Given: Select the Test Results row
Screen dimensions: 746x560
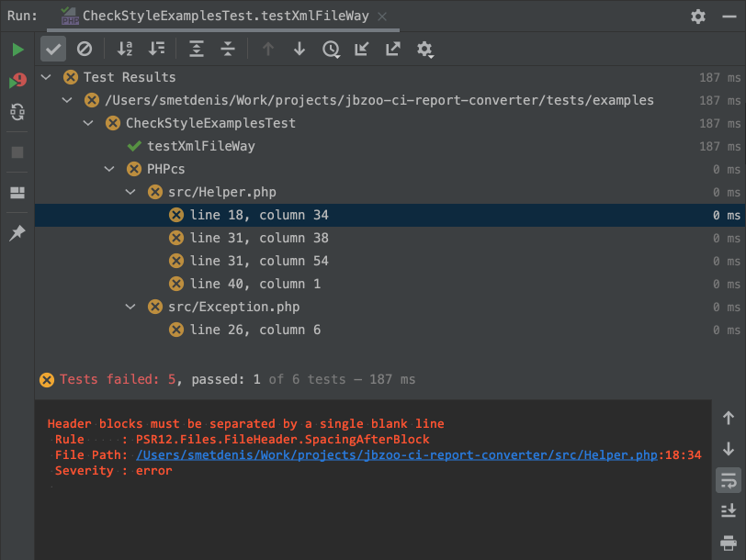Looking at the screenshot, I should point(390,77).
